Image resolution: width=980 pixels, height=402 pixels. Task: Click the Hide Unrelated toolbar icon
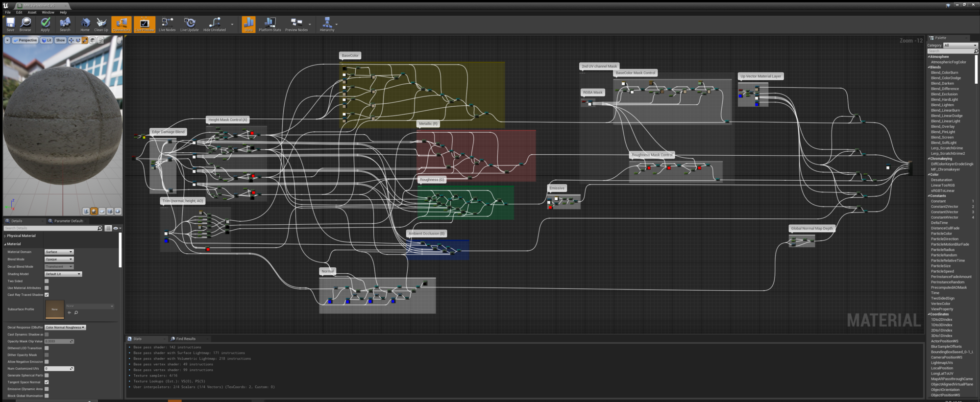[x=214, y=24]
